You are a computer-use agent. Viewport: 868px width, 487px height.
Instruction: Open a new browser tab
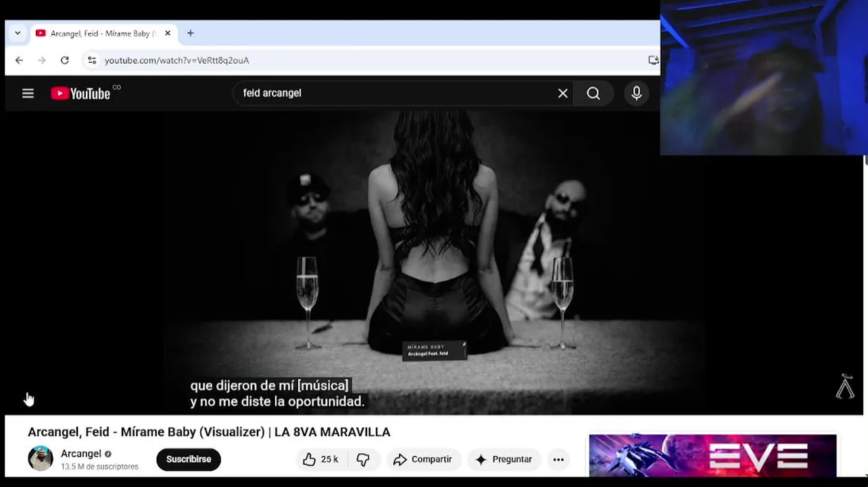click(190, 33)
